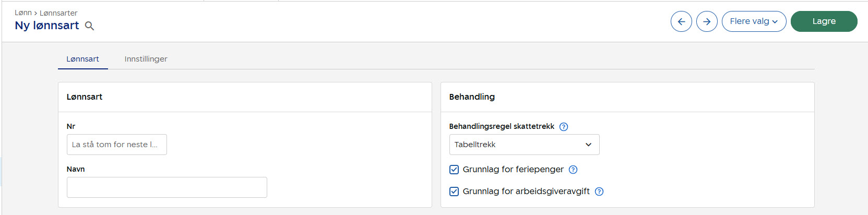Show help for Grunnlag for feriepenger

[573, 170]
